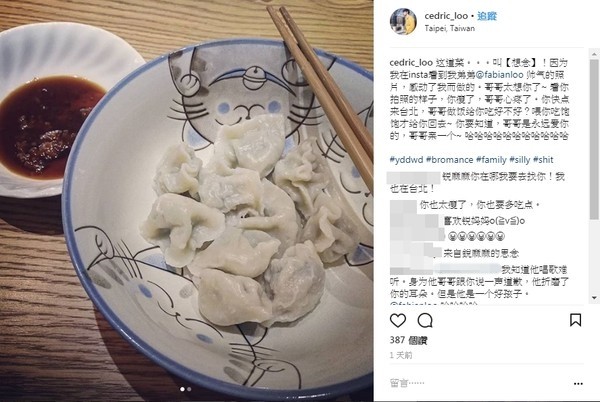
Task: Click the comments scrollbar thumb
Action: coord(594,140)
